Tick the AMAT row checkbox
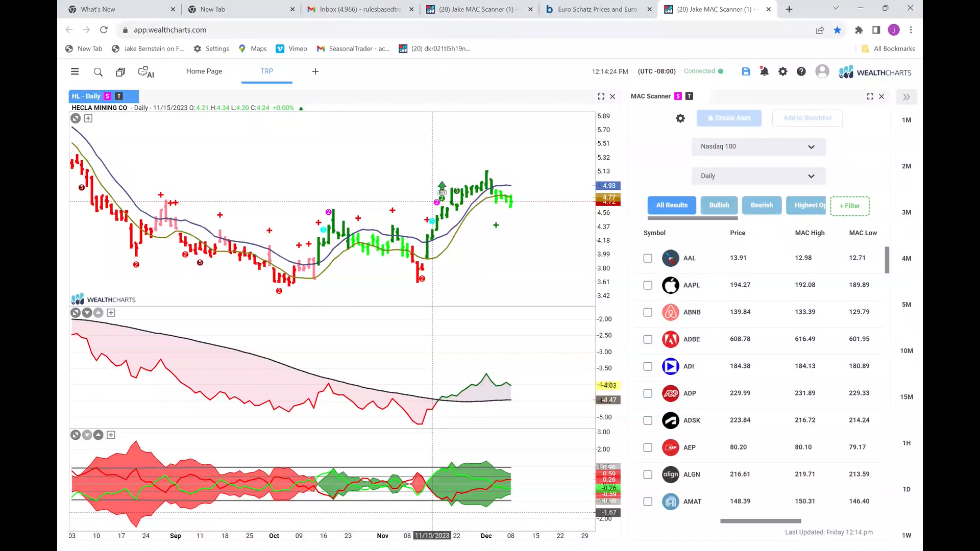 click(x=648, y=502)
